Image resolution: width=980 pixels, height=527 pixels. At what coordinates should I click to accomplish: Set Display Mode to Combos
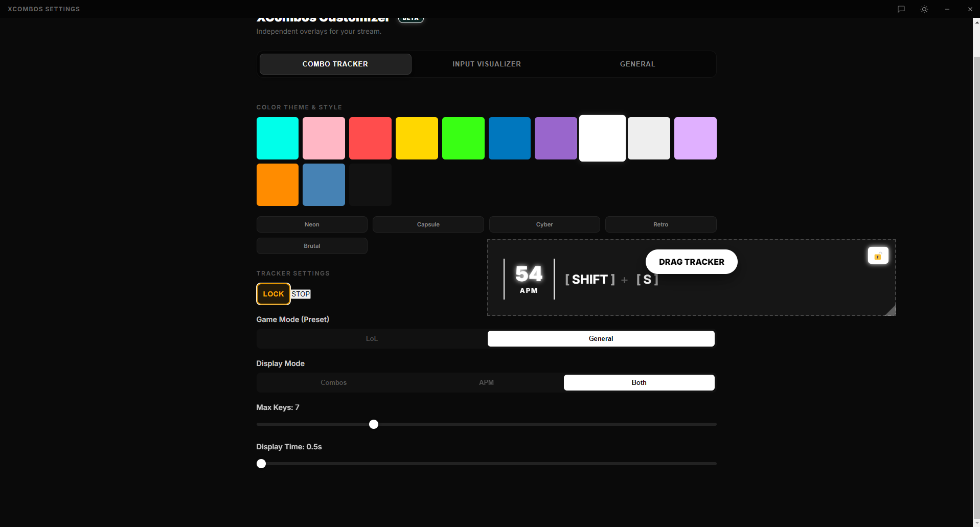(x=333, y=382)
